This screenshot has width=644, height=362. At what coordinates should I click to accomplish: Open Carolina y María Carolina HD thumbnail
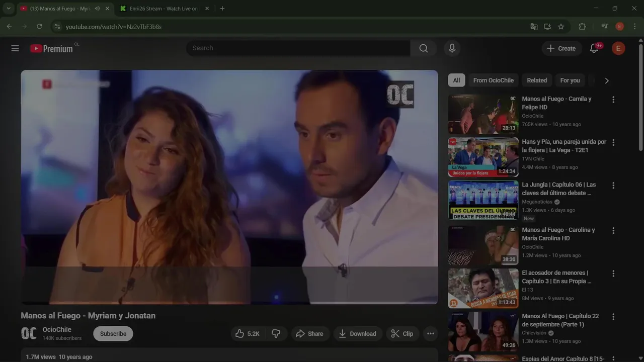click(483, 245)
